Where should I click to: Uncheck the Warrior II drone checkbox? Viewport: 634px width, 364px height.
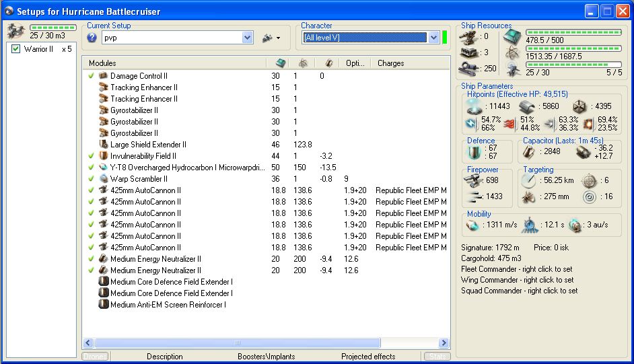tap(16, 49)
